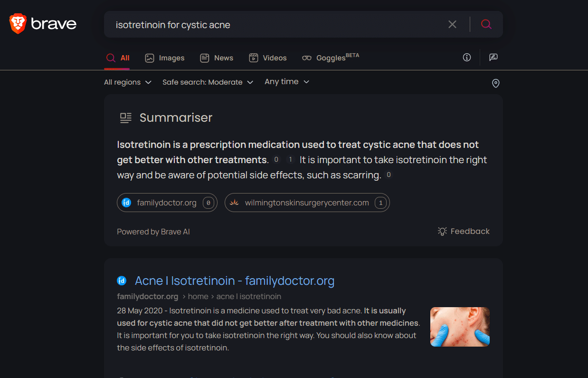Click the magnifying glass search icon

(486, 24)
